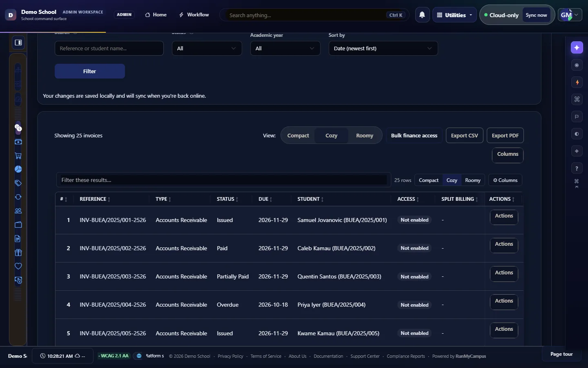Screen dimensions: 588x368
Task: Switch table rows to Roomy near row count
Action: point(473,180)
